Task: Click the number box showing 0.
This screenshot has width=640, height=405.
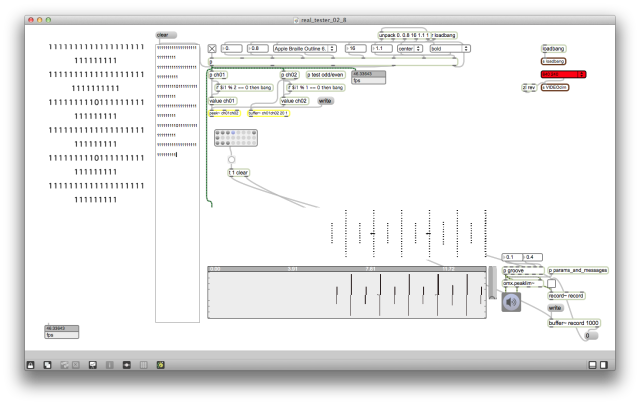Action: pyautogui.click(x=231, y=49)
